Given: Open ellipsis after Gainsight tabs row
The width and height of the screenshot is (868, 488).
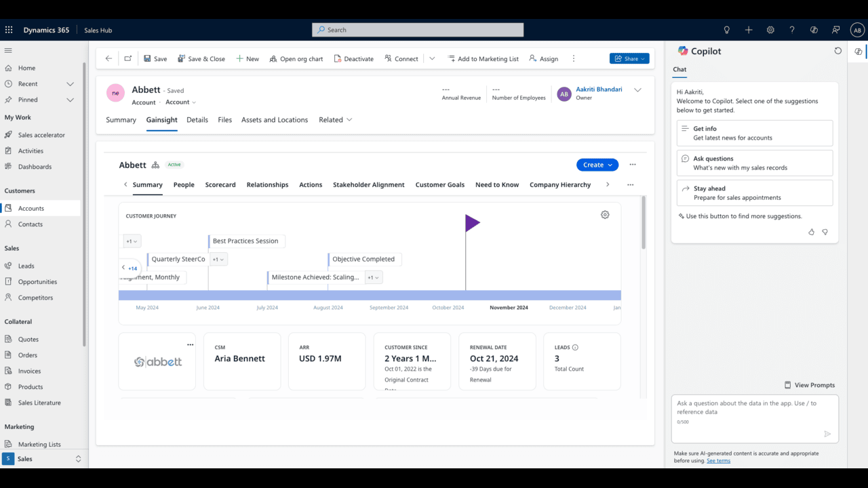Looking at the screenshot, I should point(631,184).
